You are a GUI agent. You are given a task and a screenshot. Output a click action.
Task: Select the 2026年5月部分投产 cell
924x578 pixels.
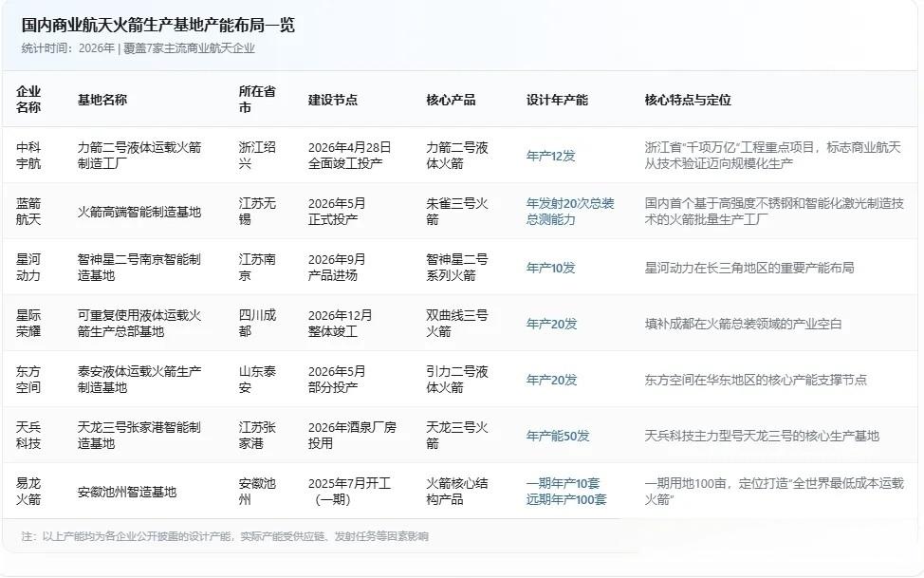337,380
